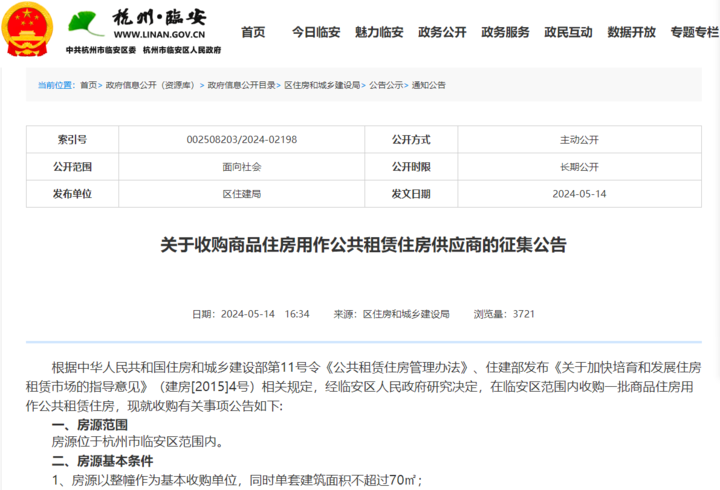
Task: Select 政务公开 in the top navigation
Action: coord(442,32)
